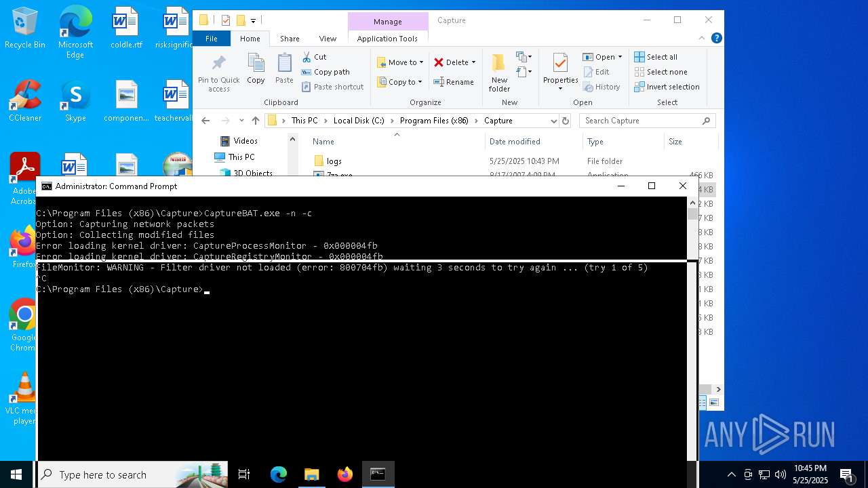
Task: Click Cut in the Clipboard group
Action: 314,57
